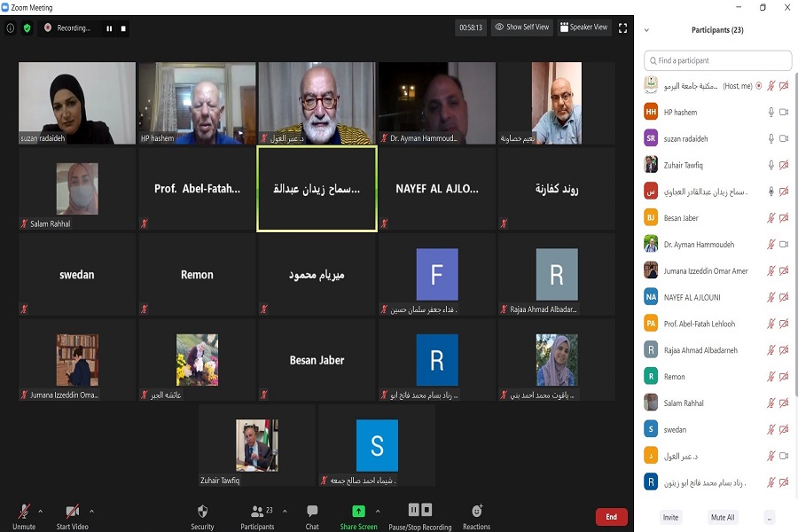Click suzan radaideh camera icon in list
Screen dimensions: 798x532
pos(784,138)
